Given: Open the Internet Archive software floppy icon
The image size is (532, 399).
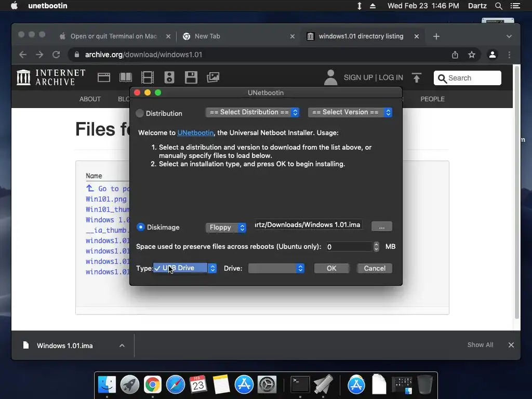Looking at the screenshot, I should tap(191, 77).
